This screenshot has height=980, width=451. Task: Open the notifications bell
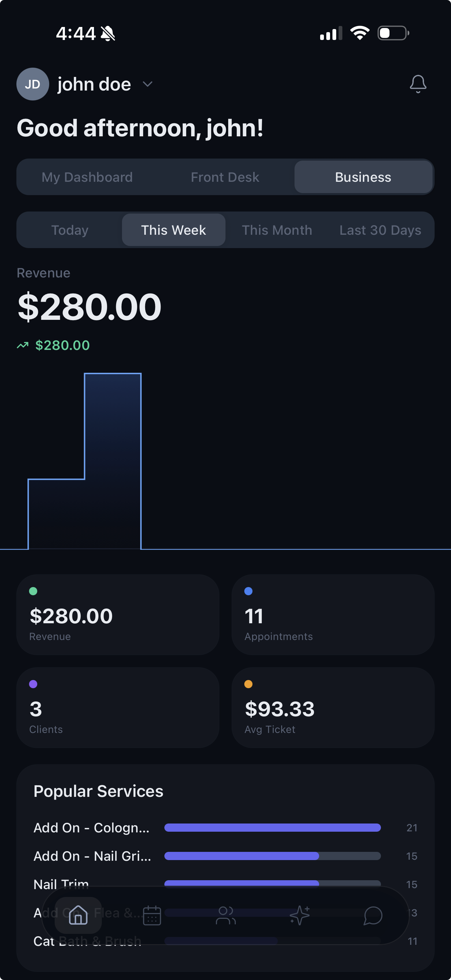418,84
